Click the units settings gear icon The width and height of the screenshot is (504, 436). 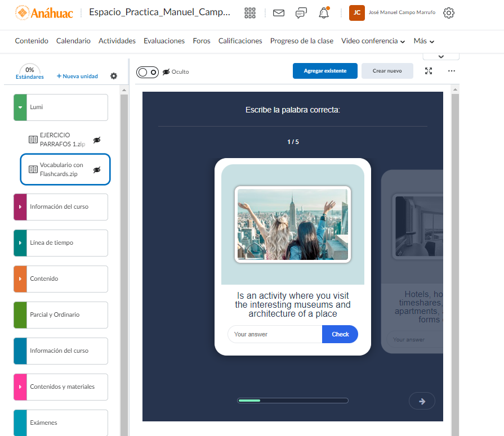tap(114, 76)
